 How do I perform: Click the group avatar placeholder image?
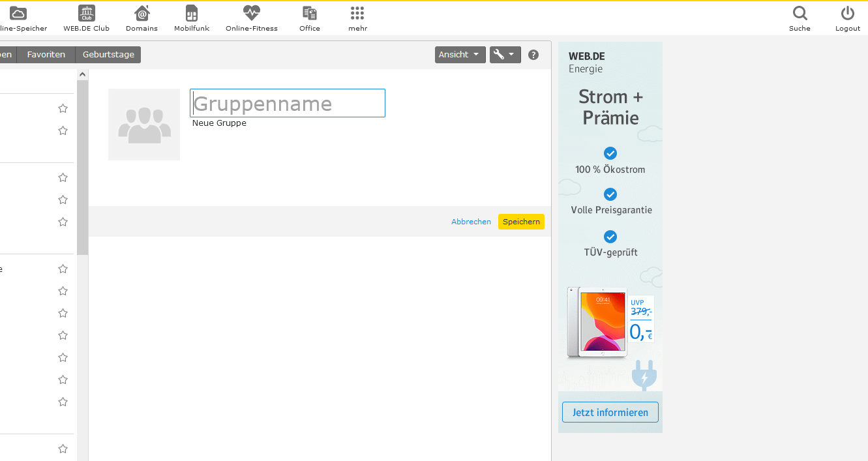[x=144, y=125]
